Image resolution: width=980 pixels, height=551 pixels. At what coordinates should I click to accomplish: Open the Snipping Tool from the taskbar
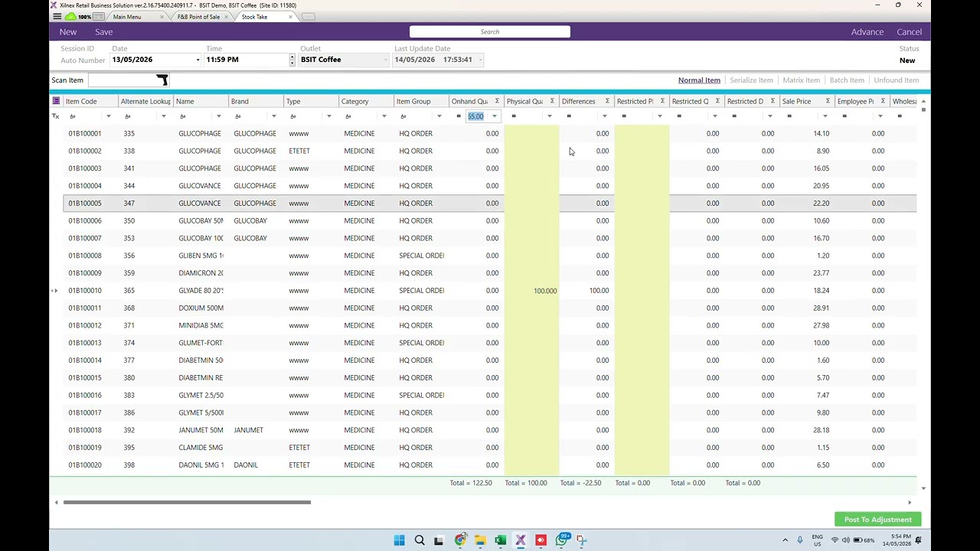(x=581, y=540)
